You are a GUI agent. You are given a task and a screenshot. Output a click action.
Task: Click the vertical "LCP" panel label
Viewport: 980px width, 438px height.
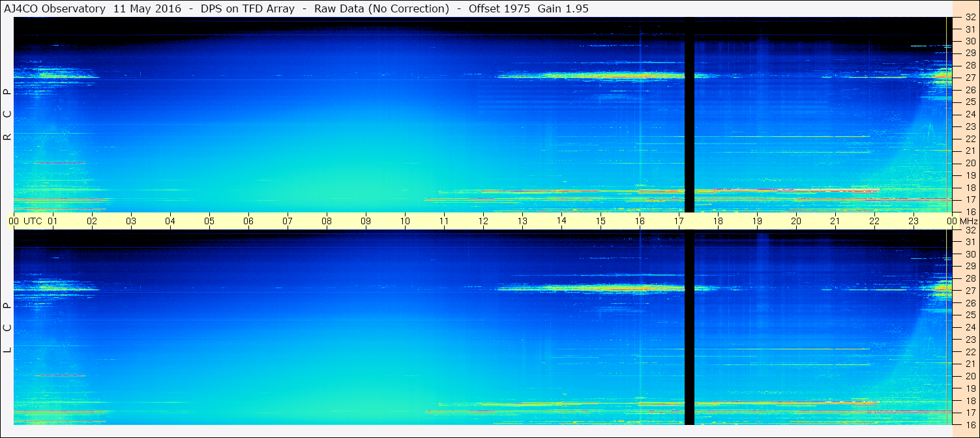pos(7,328)
